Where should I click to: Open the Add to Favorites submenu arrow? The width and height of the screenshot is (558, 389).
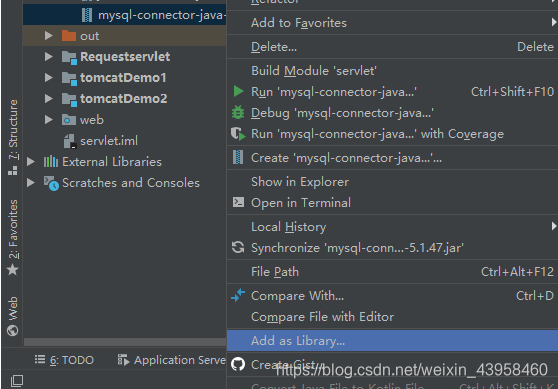[553, 22]
